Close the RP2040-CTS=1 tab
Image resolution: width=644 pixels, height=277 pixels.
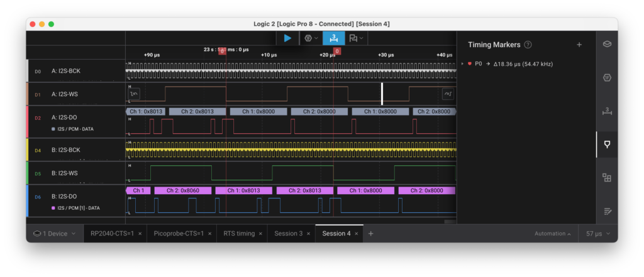[x=140, y=234]
